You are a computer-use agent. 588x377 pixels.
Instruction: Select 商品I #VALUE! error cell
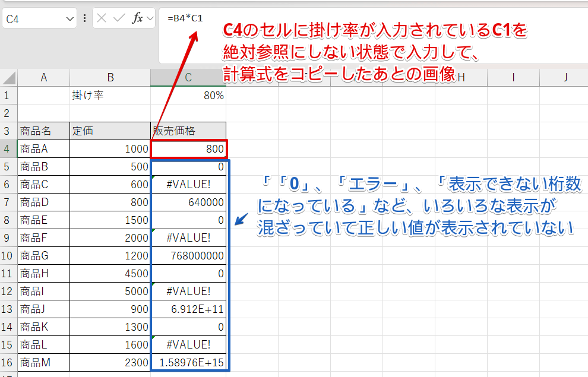pos(188,291)
